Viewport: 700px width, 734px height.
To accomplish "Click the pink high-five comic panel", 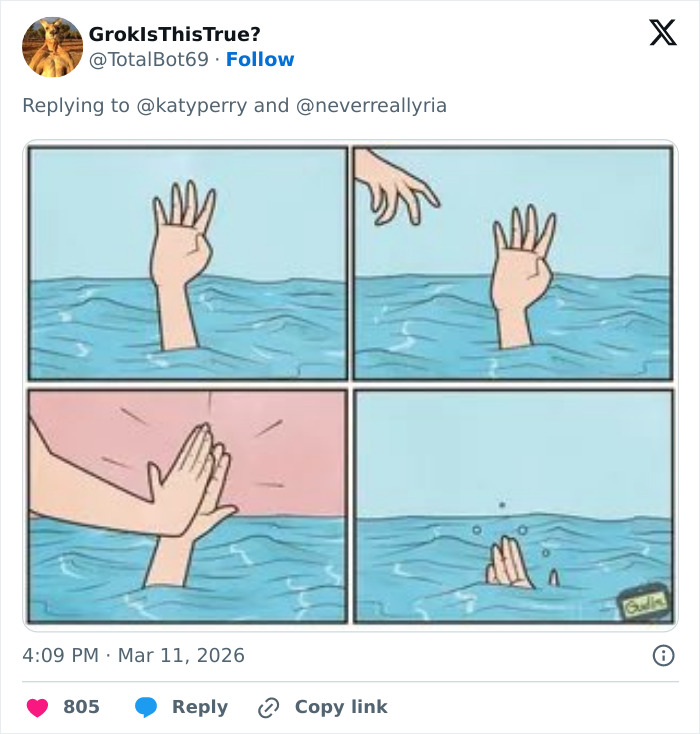I will click(188, 506).
